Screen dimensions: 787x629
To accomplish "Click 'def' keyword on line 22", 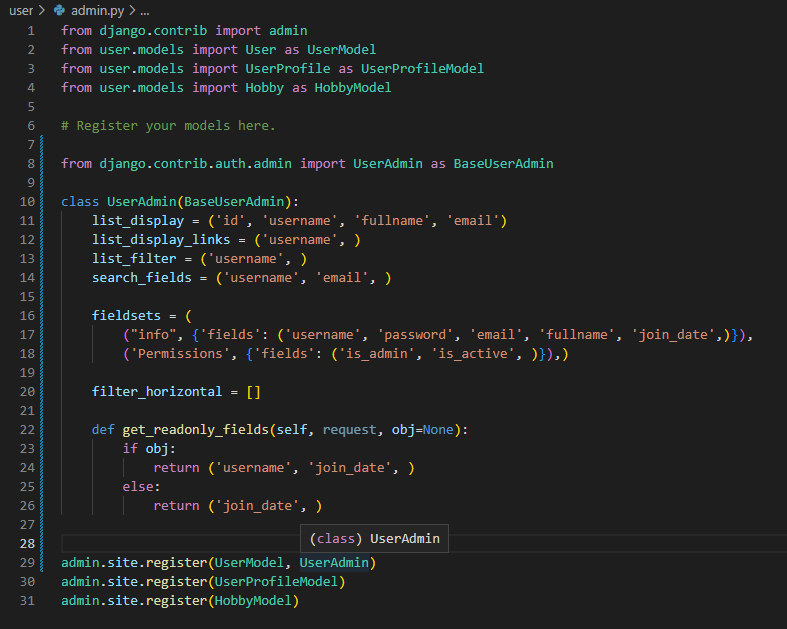I will pos(103,430).
